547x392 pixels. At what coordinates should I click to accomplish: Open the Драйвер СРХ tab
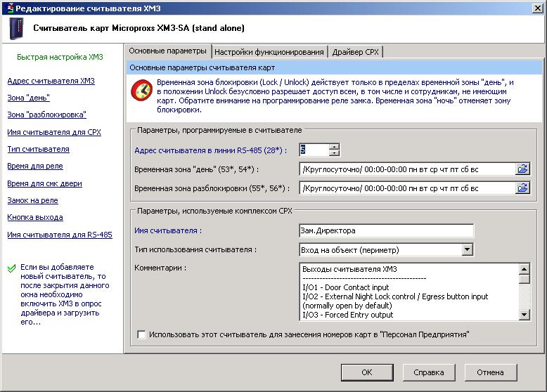pos(356,52)
